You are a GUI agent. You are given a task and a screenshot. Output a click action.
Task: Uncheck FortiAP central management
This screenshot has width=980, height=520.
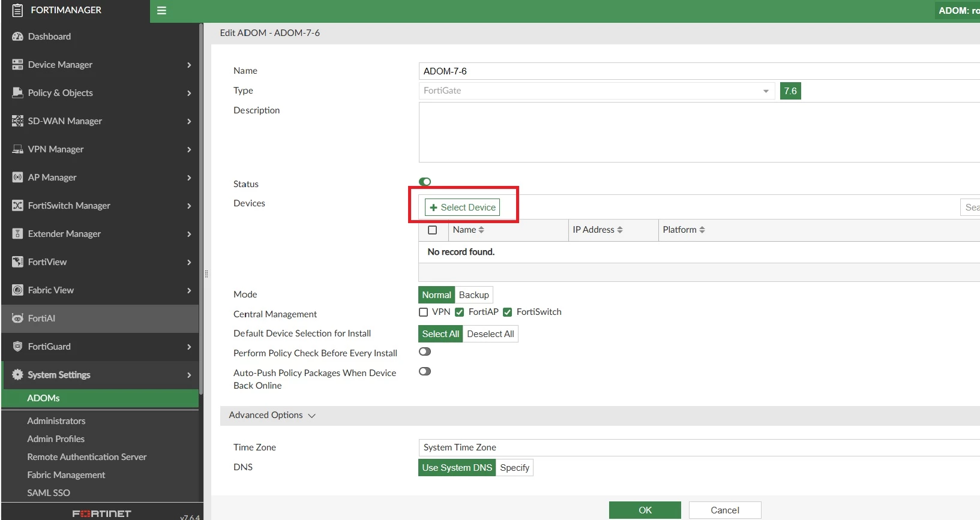[x=460, y=312]
